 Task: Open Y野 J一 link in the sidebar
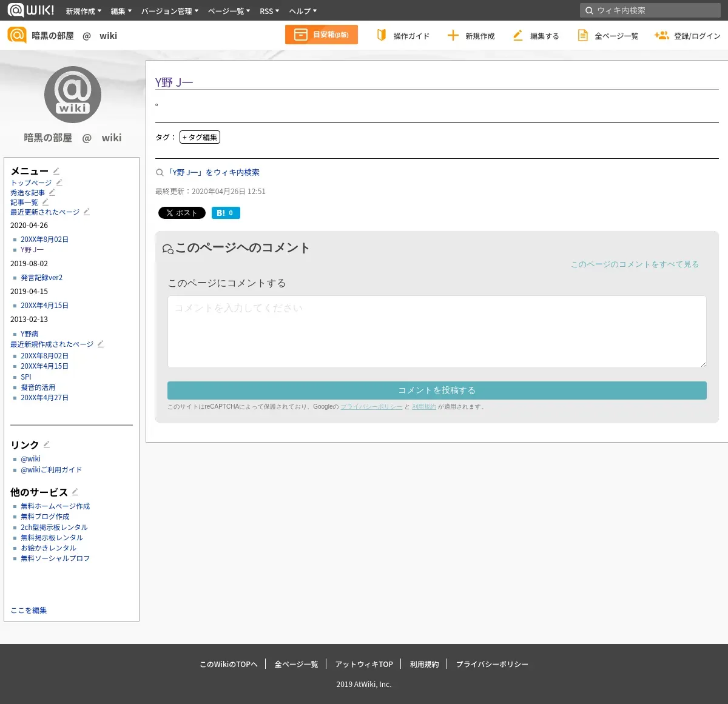point(32,250)
